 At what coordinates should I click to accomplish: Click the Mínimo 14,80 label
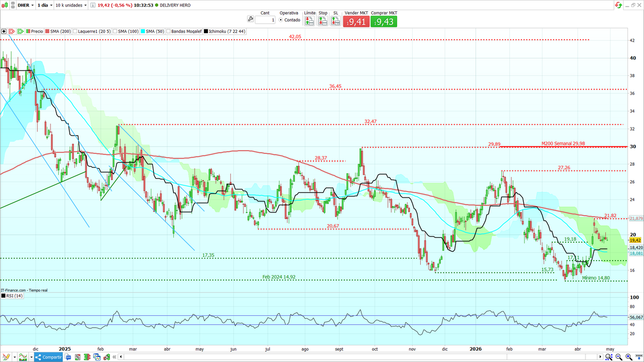(596, 277)
